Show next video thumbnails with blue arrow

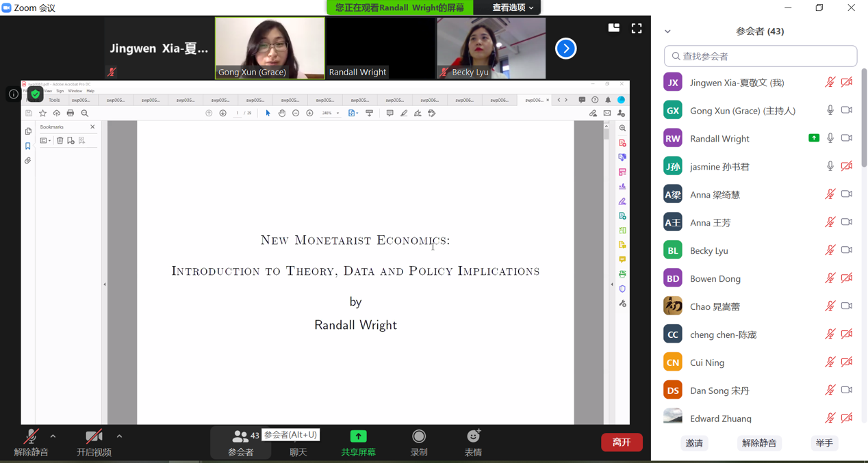pyautogui.click(x=565, y=49)
